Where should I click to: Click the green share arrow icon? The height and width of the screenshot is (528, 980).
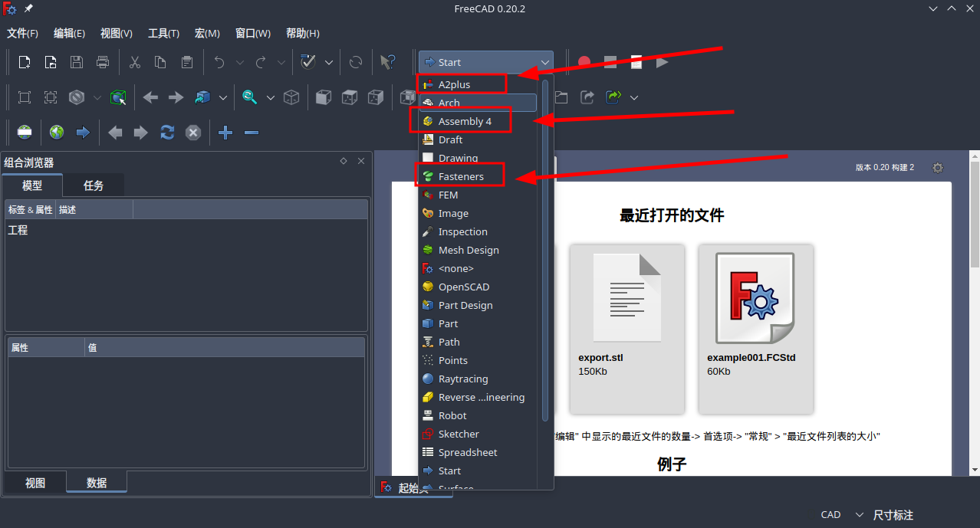click(613, 97)
